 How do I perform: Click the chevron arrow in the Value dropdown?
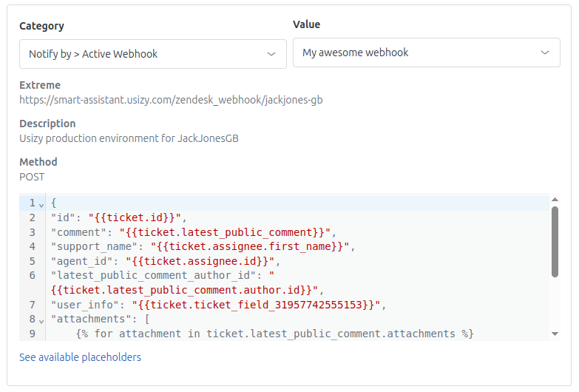545,53
